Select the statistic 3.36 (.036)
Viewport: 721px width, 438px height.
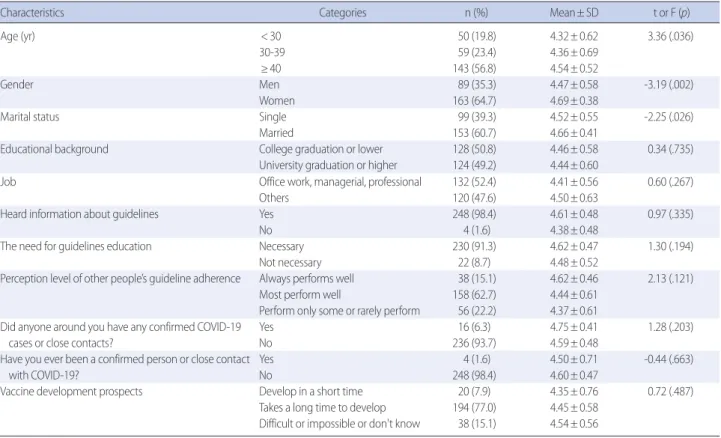[670, 36]
